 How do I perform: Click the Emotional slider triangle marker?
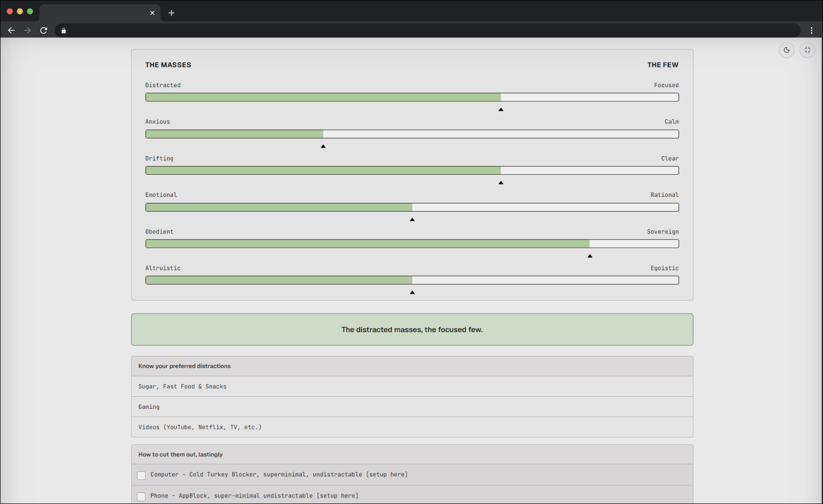(412, 220)
